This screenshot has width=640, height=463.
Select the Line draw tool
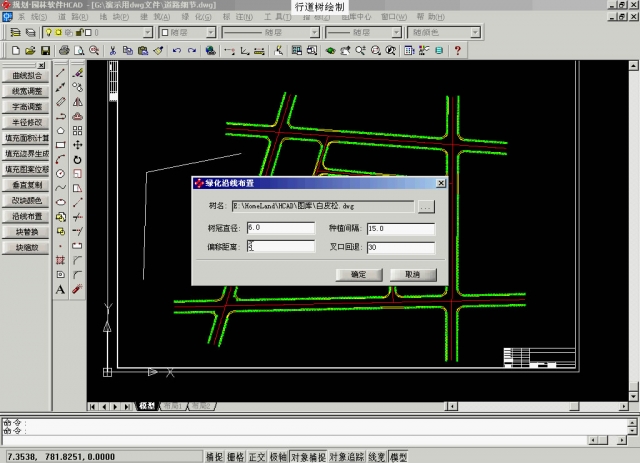(61, 73)
